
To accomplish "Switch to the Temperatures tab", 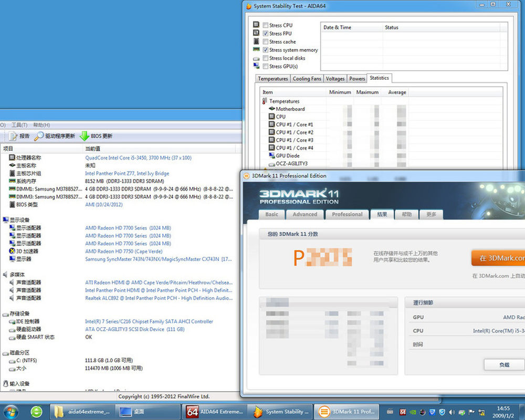I will pyautogui.click(x=273, y=78).
